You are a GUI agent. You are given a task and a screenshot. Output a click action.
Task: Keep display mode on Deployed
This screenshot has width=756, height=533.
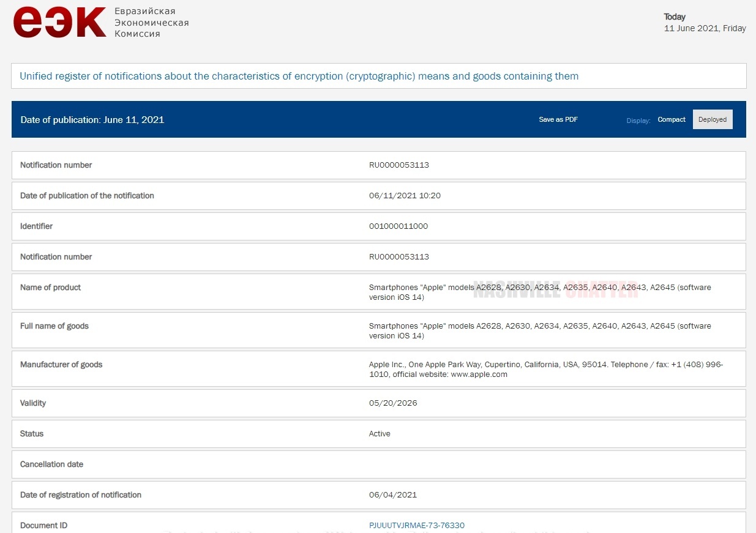(x=712, y=119)
